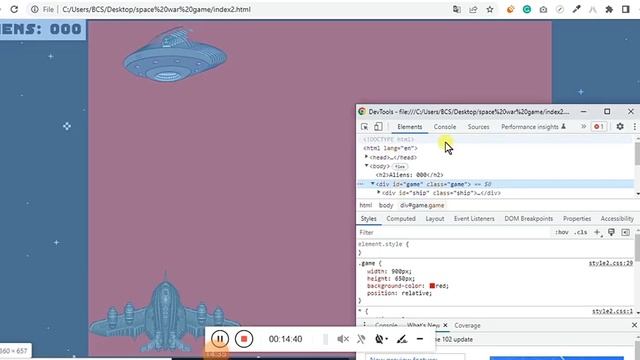Image resolution: width=640 pixels, height=360 pixels.
Task: Click the div#game.game breadcrumb
Action: pyautogui.click(x=422, y=205)
